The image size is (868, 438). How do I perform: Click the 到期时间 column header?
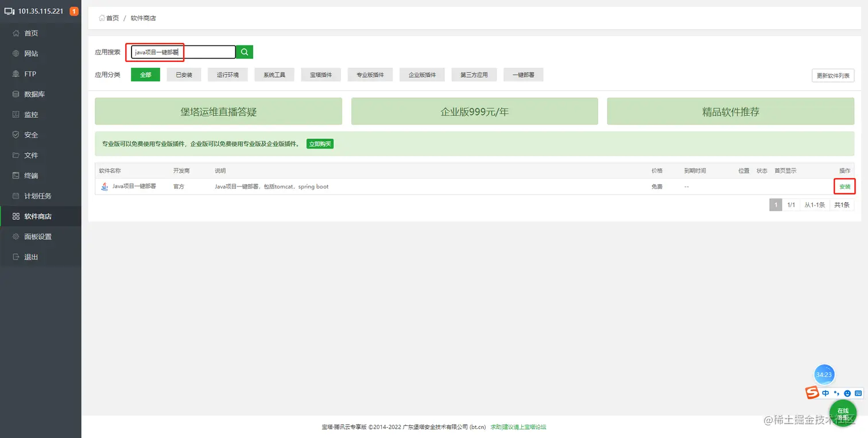[695, 170]
